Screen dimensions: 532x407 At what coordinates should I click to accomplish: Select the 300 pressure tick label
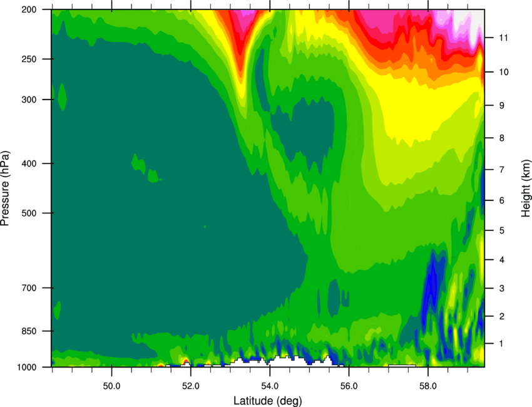point(29,100)
